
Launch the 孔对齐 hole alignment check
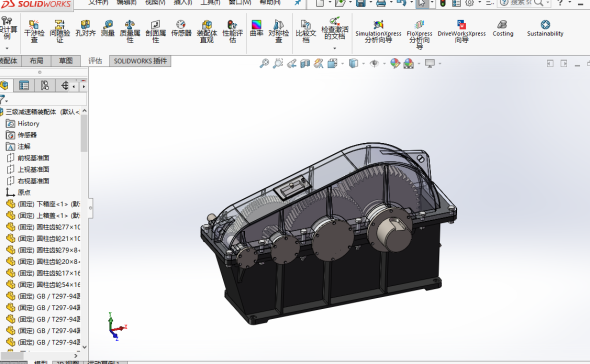coord(85,28)
